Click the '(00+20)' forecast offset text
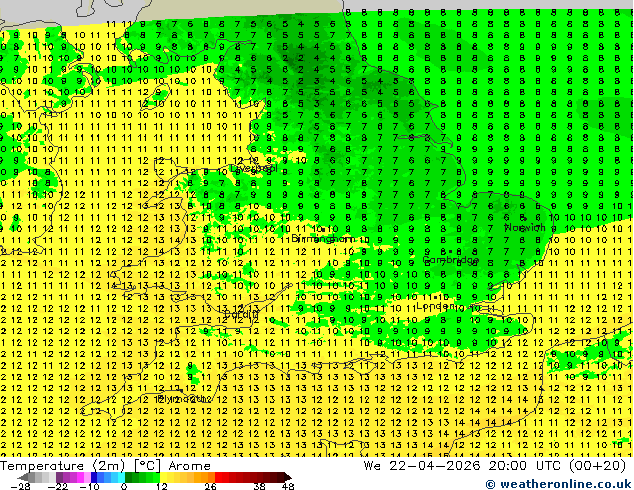634x490 pixels. [x=598, y=466]
